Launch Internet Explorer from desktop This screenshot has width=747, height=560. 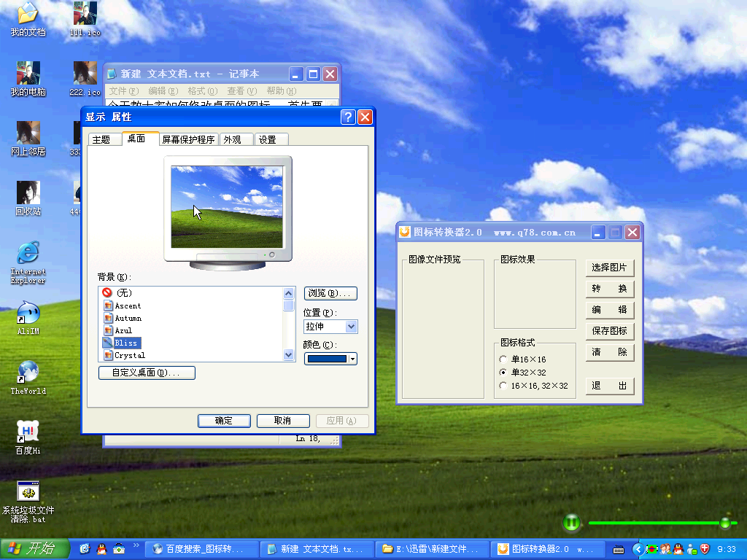pyautogui.click(x=28, y=262)
